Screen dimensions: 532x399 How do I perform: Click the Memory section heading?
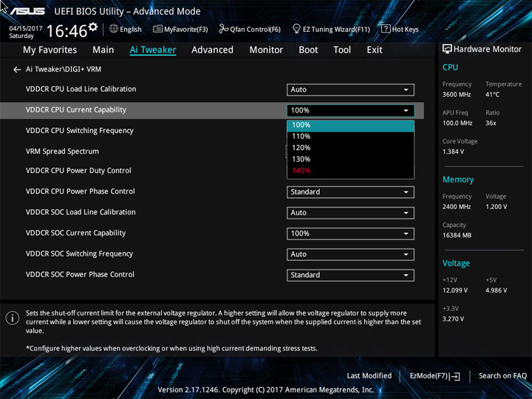tap(457, 180)
